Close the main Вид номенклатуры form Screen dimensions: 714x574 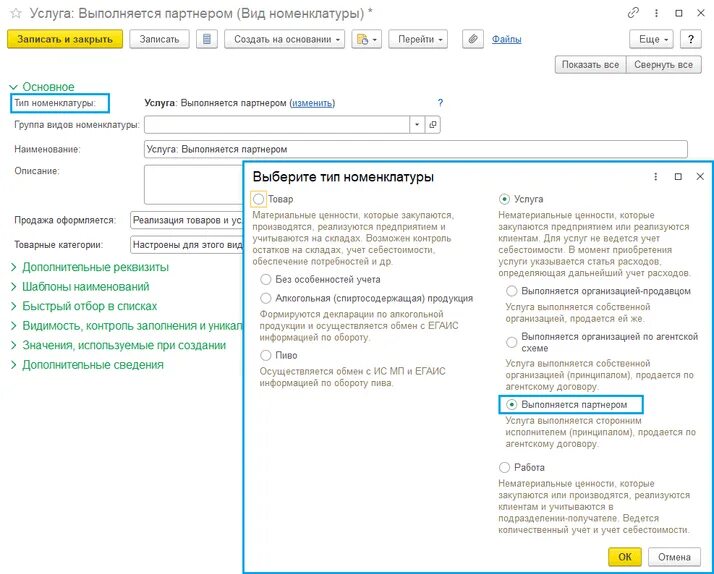[701, 13]
